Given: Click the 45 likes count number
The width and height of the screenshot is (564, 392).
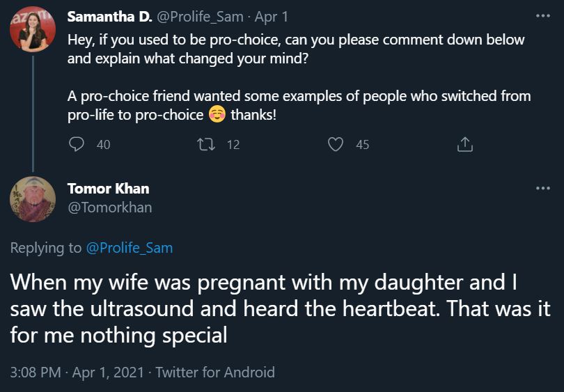Looking at the screenshot, I should coord(362,145).
